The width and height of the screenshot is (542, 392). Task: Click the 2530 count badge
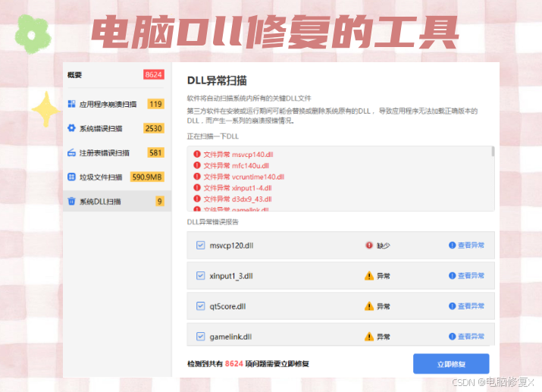coord(153,128)
